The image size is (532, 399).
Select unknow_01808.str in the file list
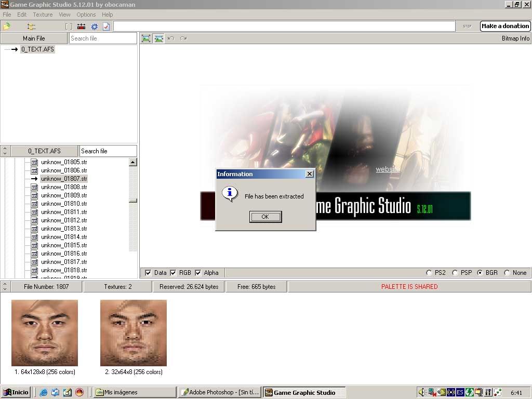pyautogui.click(x=64, y=187)
